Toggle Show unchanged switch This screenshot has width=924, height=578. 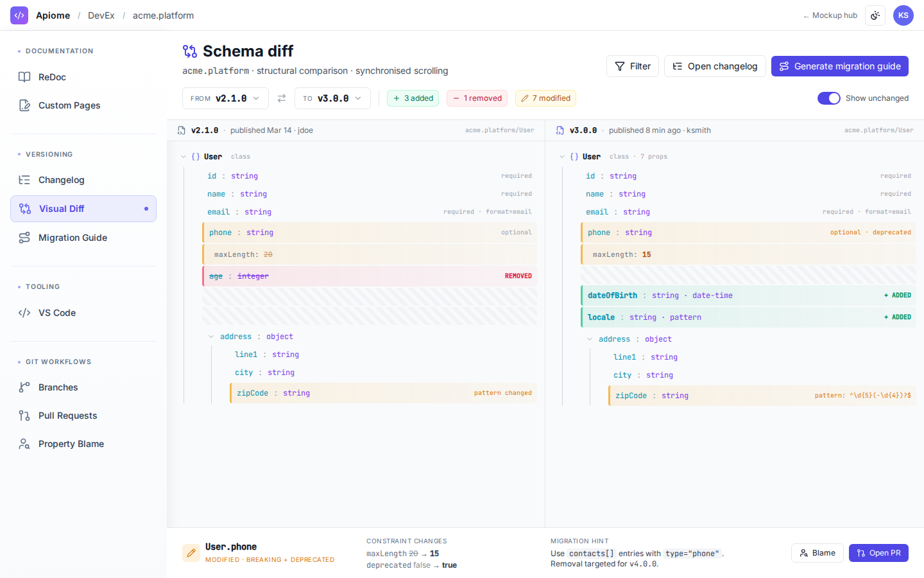click(x=829, y=98)
